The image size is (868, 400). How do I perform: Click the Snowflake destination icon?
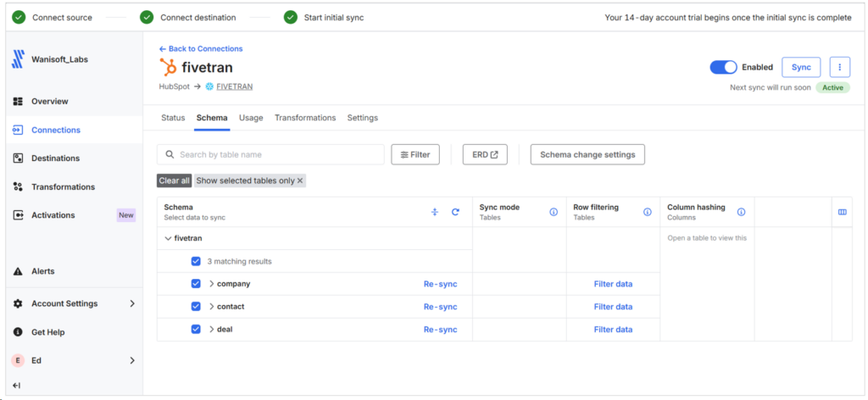point(209,86)
